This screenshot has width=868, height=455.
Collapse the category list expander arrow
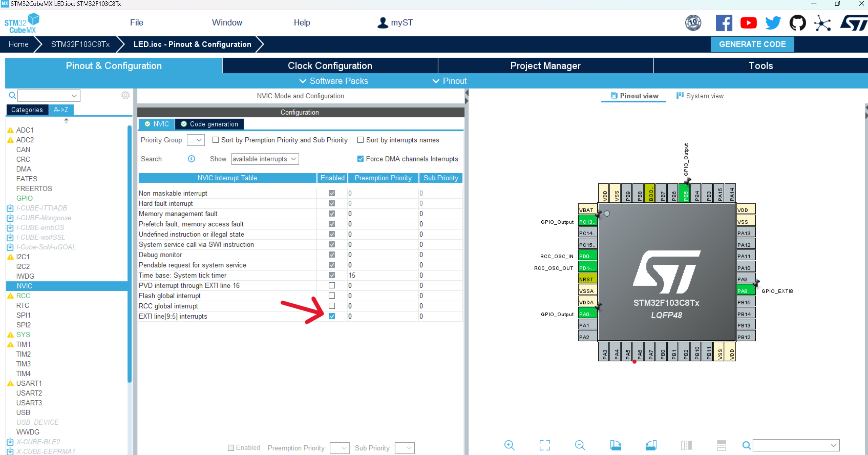click(66, 121)
